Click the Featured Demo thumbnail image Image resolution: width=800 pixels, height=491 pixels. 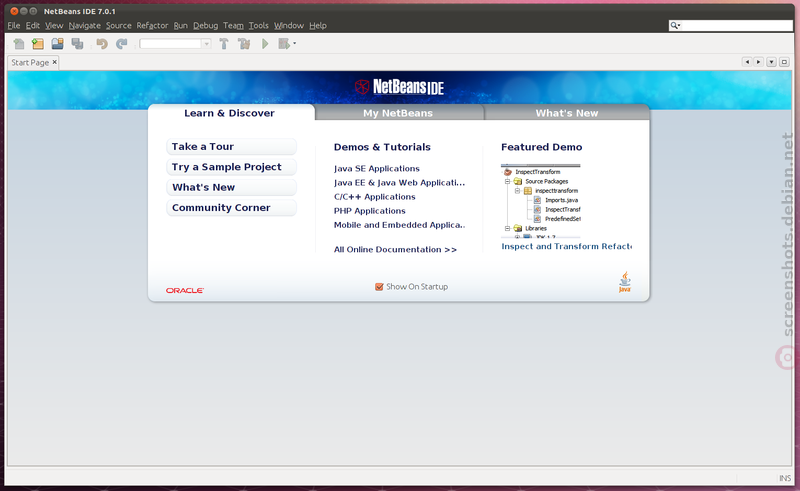(x=541, y=201)
